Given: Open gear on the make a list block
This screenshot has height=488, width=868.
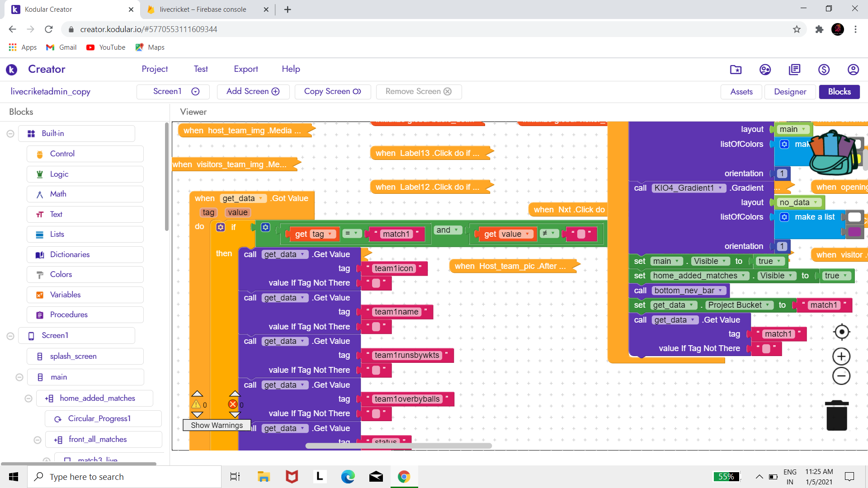Looking at the screenshot, I should (784, 217).
